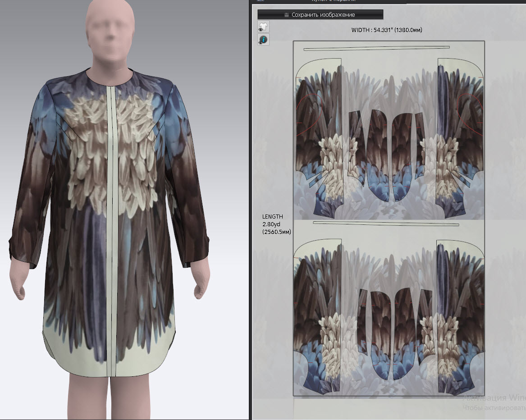Screen dimensions: 526x420
Task: Select the top thin strip pattern piece
Action: [x=376, y=48]
